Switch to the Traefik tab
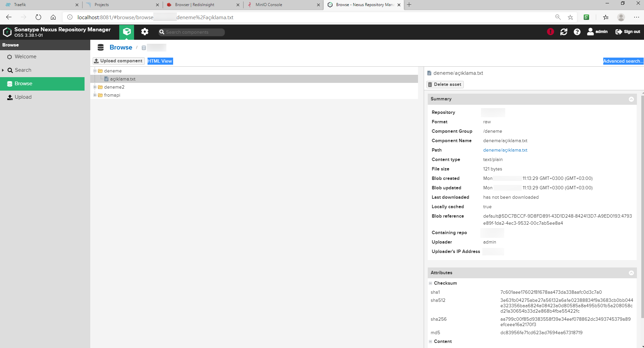The width and height of the screenshot is (644, 348). [x=40, y=5]
